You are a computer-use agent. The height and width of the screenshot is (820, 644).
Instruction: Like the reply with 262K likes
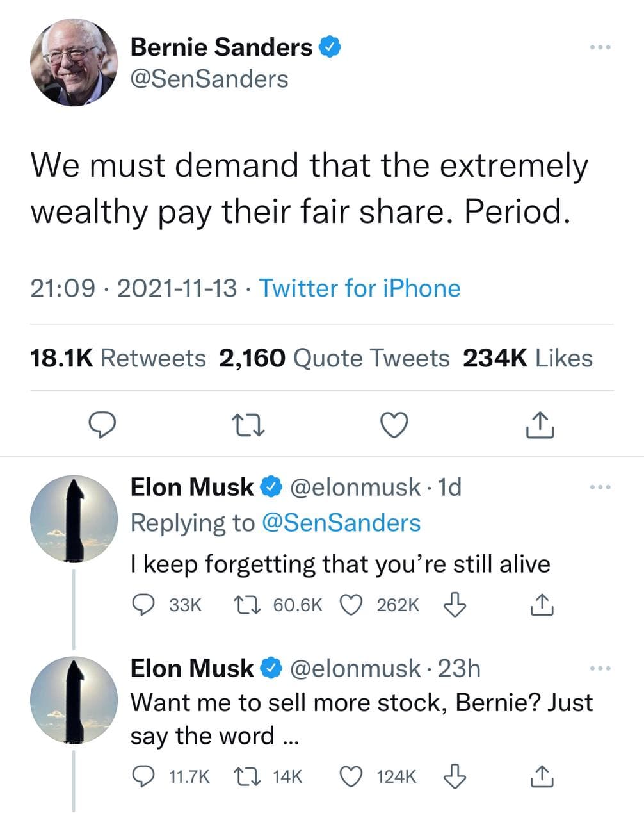click(x=351, y=604)
